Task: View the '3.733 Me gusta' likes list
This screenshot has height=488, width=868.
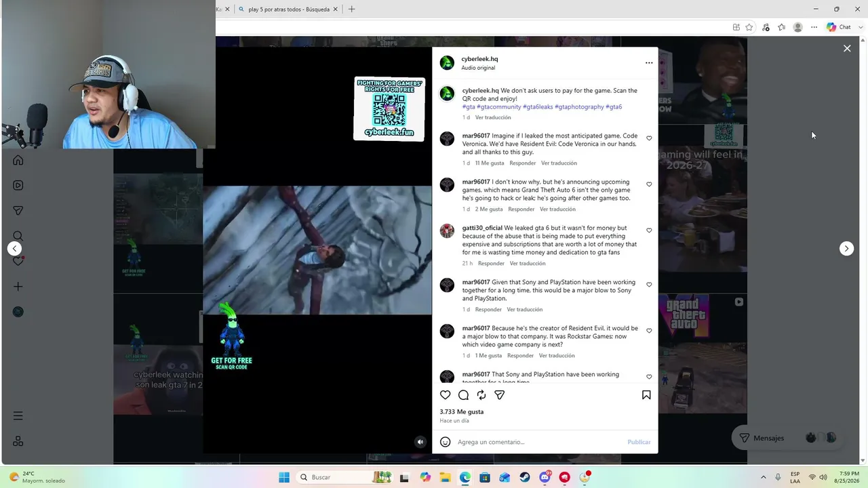Action: [x=462, y=411]
